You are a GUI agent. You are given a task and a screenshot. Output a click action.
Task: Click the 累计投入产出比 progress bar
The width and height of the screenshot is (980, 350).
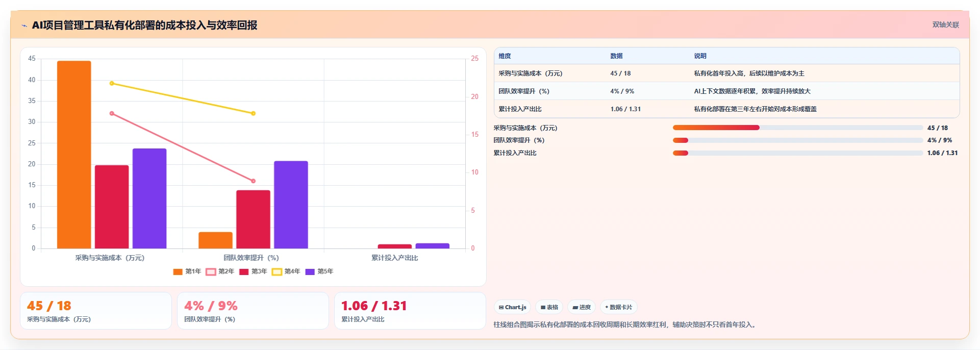coord(798,153)
